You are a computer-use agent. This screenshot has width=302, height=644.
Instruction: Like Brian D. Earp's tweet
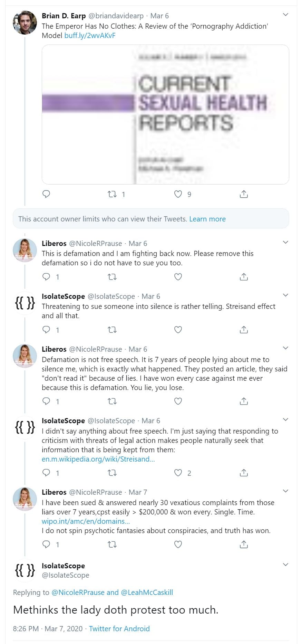[178, 194]
